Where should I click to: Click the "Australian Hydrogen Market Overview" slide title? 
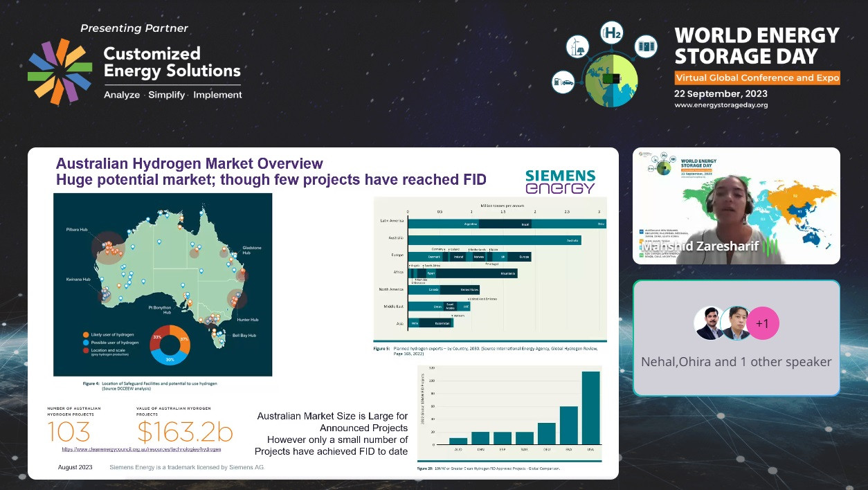coord(189,164)
